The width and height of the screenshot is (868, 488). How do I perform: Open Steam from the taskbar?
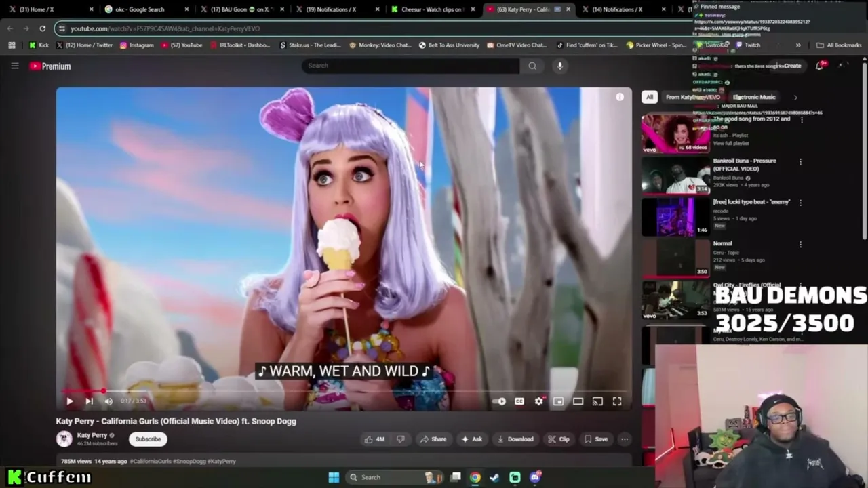tap(495, 477)
